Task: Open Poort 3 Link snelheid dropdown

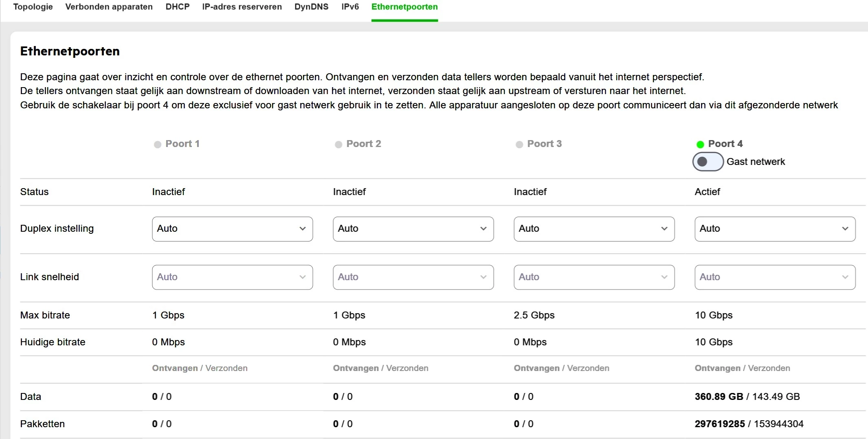Action: (594, 277)
